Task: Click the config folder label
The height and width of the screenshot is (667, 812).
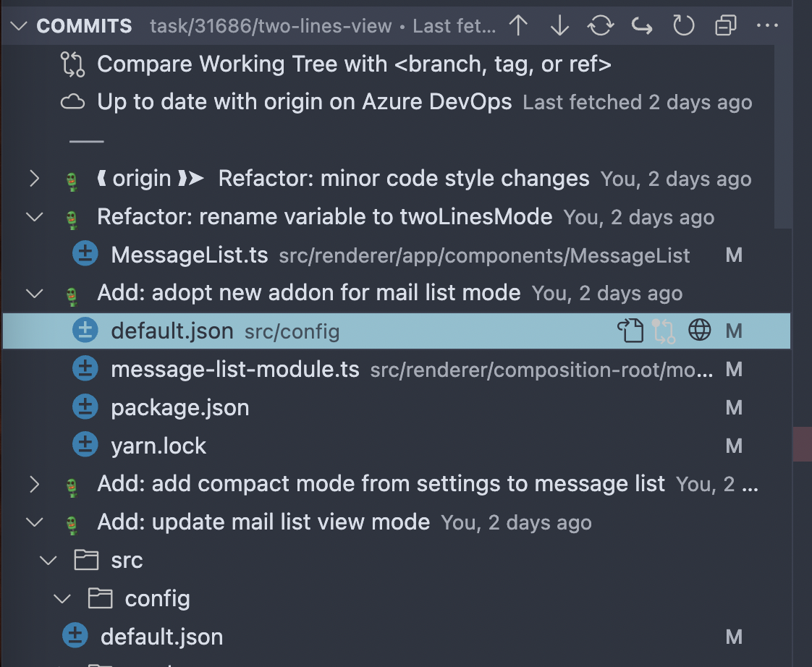Action: [158, 599]
